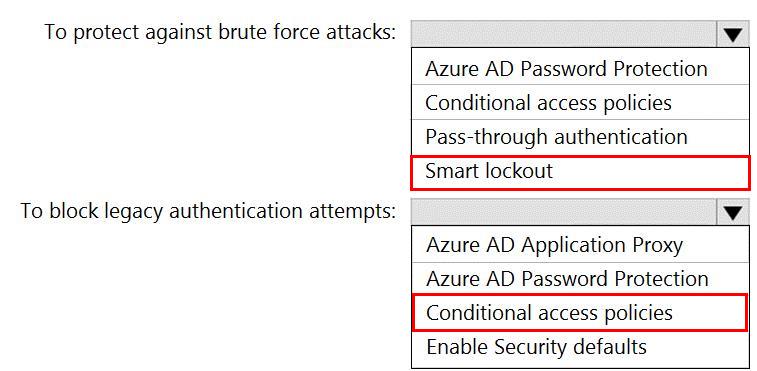The height and width of the screenshot is (371, 757).
Task: Open the gray brute force attacks combo box
Action: pos(580,34)
